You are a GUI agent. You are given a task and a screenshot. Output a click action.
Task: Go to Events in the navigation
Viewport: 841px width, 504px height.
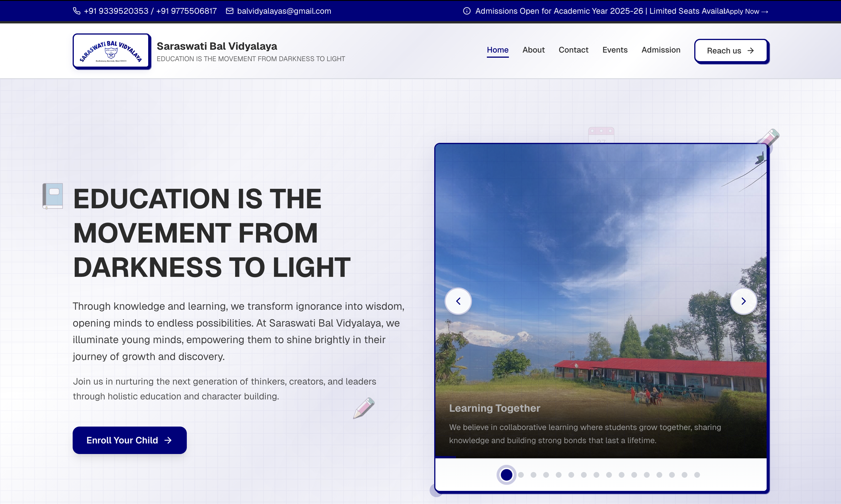tap(615, 50)
